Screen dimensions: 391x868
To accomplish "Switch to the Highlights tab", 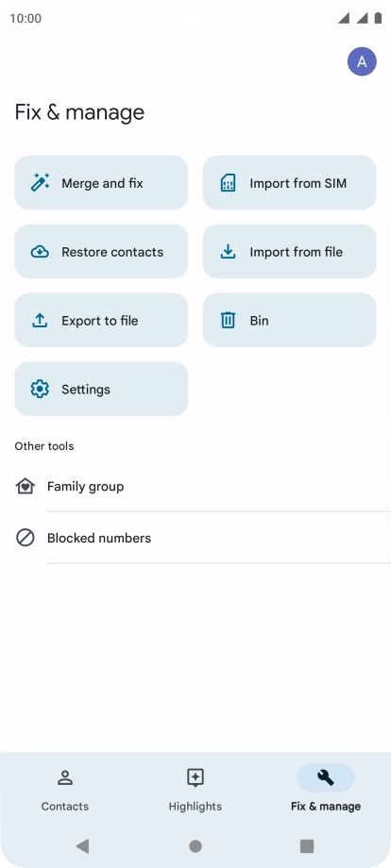I will (x=195, y=790).
